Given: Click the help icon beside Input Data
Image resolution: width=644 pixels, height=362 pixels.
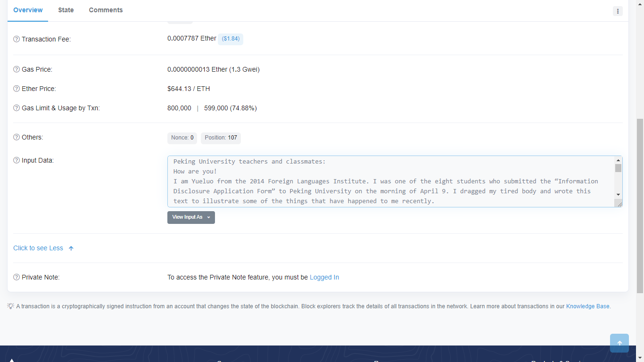Looking at the screenshot, I should pyautogui.click(x=17, y=160).
